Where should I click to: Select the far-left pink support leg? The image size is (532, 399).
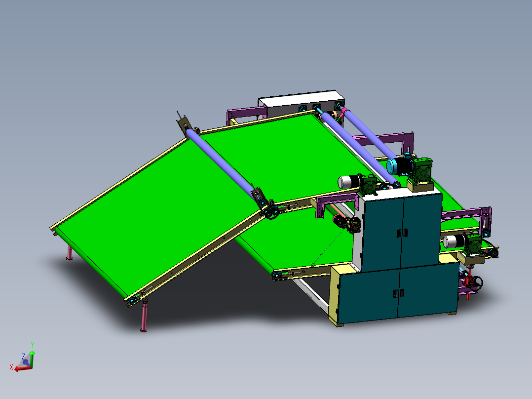pos(70,253)
